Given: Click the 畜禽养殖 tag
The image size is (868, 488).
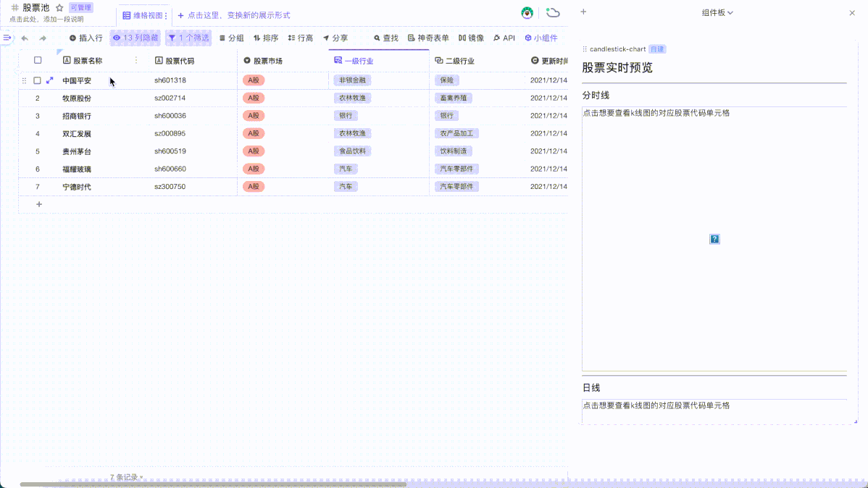Looking at the screenshot, I should coord(454,98).
